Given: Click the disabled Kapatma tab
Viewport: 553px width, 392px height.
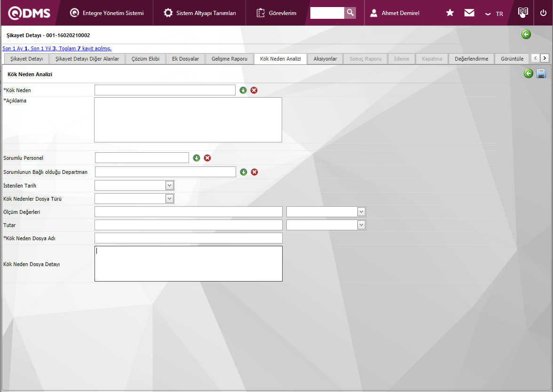Looking at the screenshot, I should (x=432, y=59).
